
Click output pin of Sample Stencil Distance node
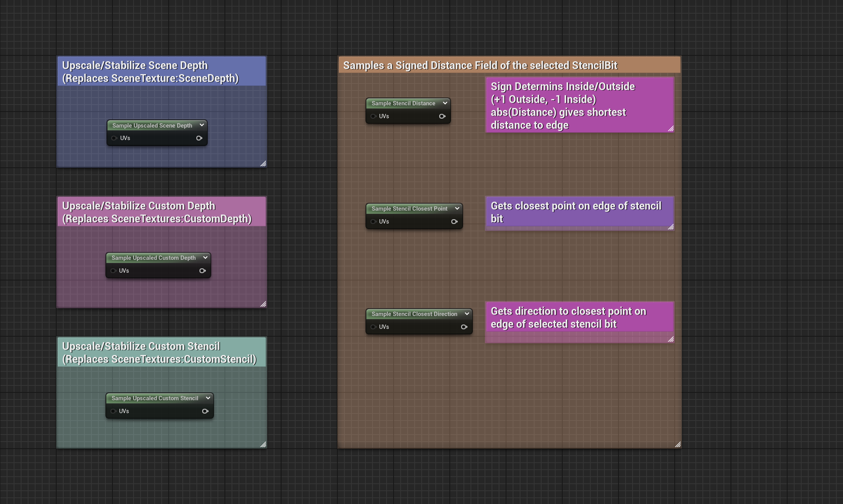tap(442, 116)
